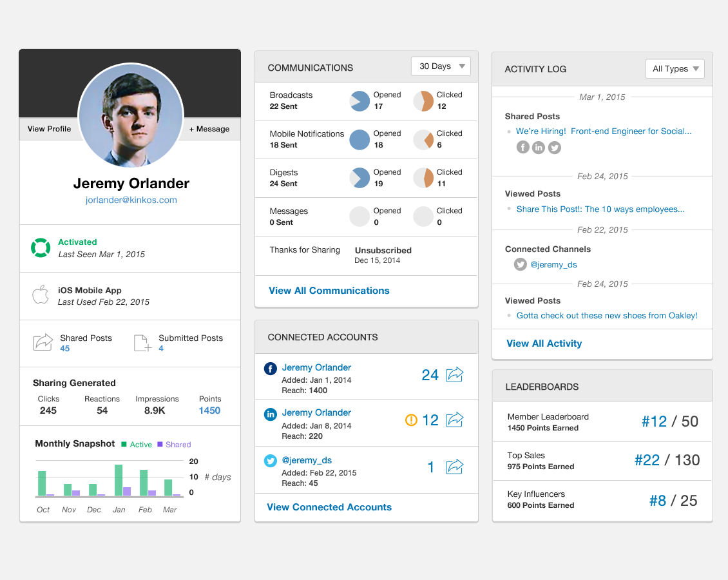Click the jorlander@kinkos.com email link
728x580 pixels.
(131, 200)
